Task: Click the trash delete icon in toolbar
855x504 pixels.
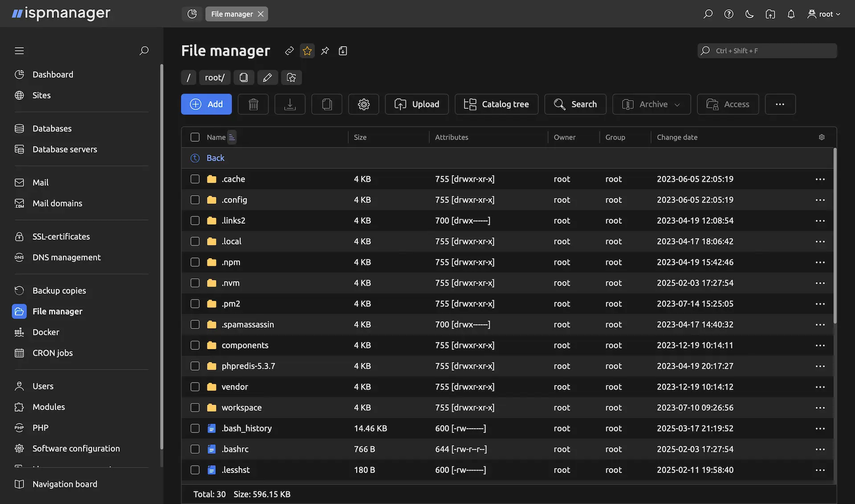Action: tap(253, 104)
